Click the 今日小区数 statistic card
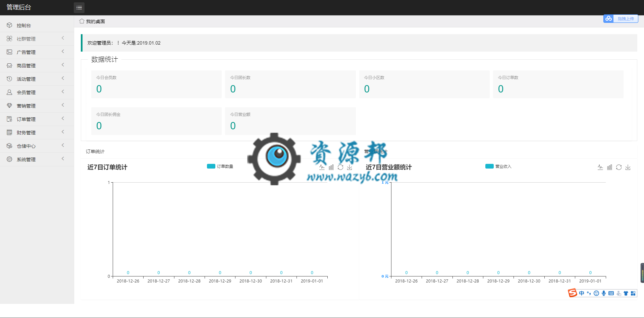Screen dimensions: 644x318 point(424,84)
